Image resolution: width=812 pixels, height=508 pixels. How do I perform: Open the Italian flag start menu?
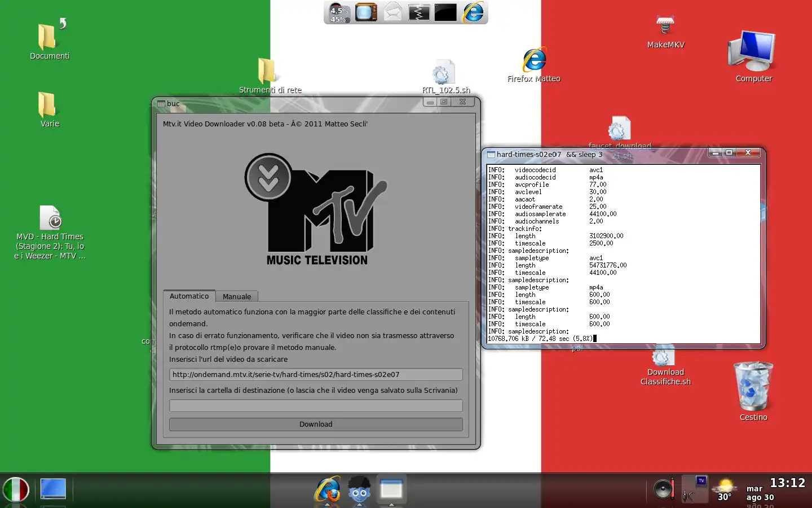tap(16, 490)
